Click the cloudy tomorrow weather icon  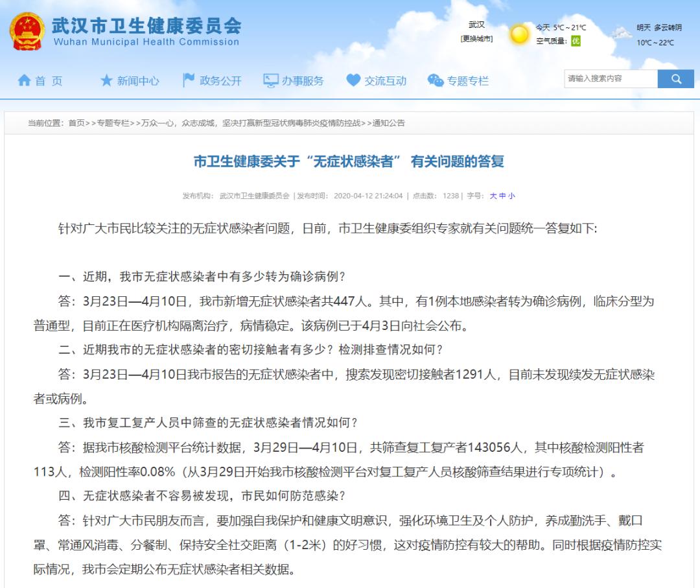(622, 32)
